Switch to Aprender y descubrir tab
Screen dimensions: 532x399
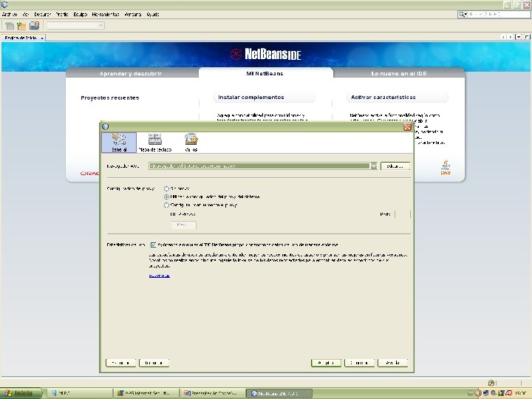coord(131,73)
